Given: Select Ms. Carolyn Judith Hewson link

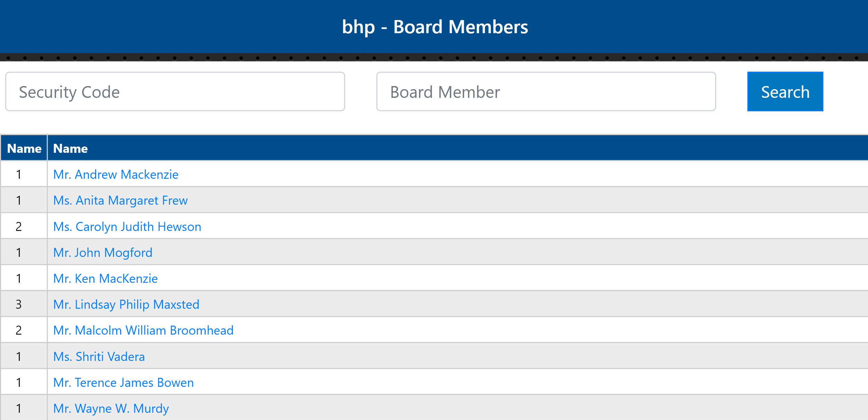Looking at the screenshot, I should (127, 226).
